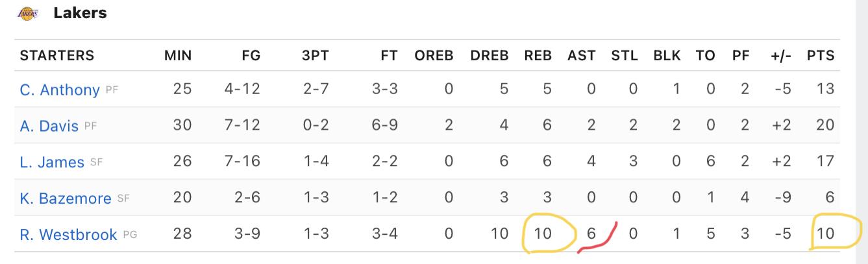
Task: Select L. James player link
Action: click(52, 162)
